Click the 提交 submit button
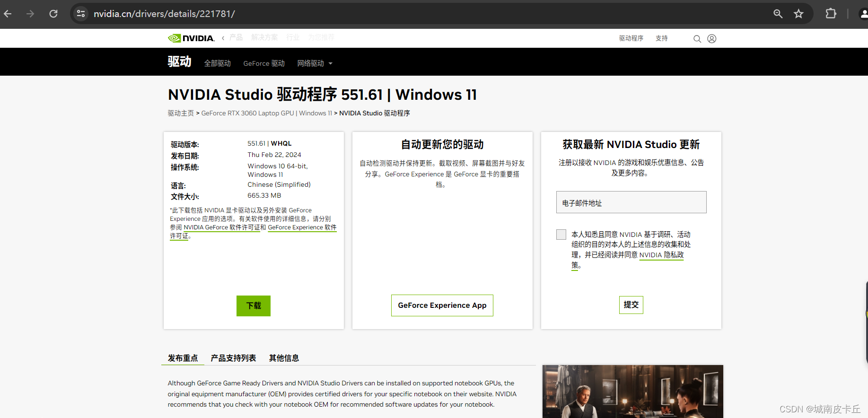 click(x=631, y=305)
